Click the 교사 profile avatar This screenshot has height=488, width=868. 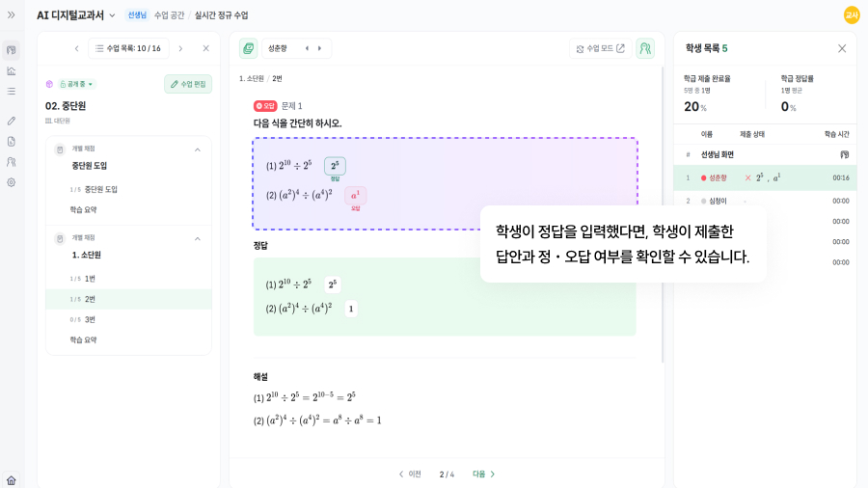pyautogui.click(x=852, y=14)
